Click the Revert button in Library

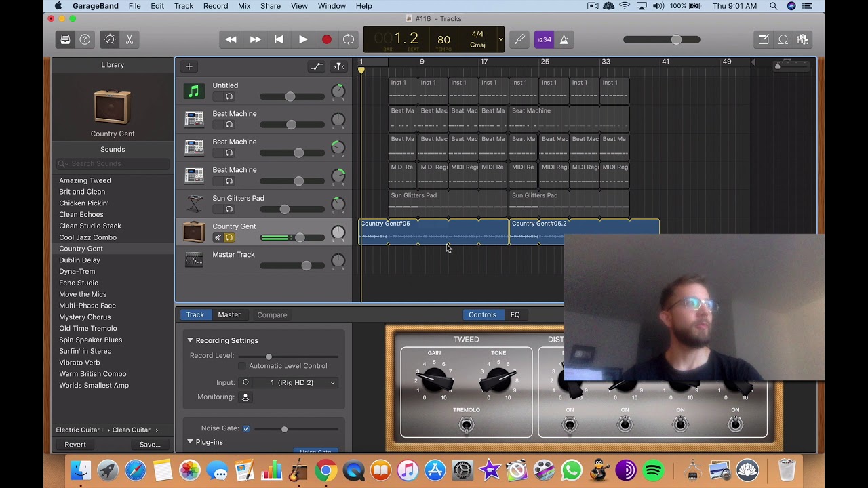(x=75, y=445)
